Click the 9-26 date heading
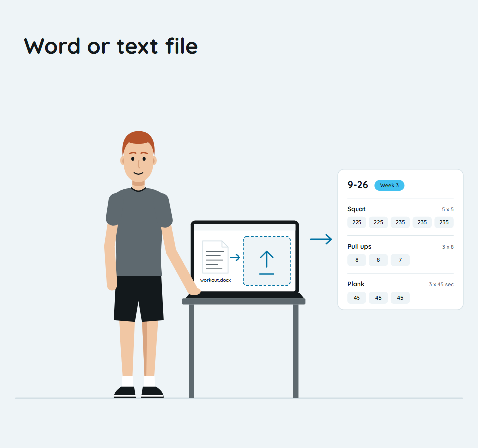 pos(358,185)
